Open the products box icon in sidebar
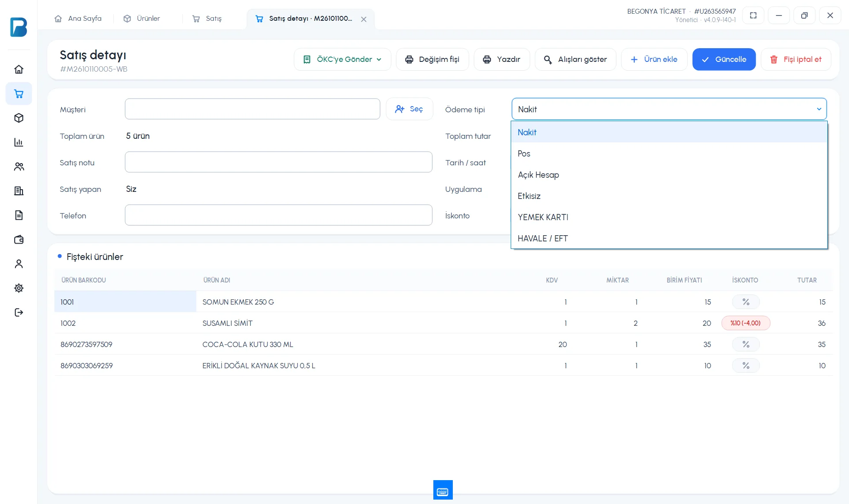Screen dimensions: 849x504 pos(19,118)
